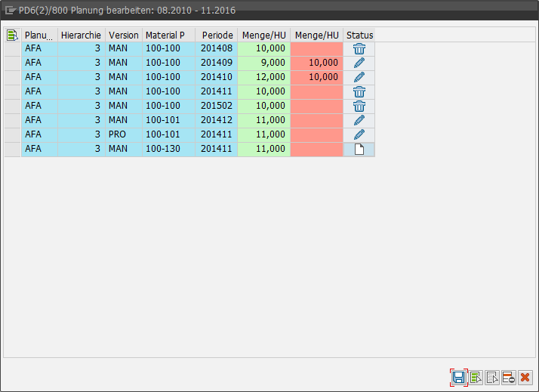Click new document icon in 100-130 row

(359, 150)
